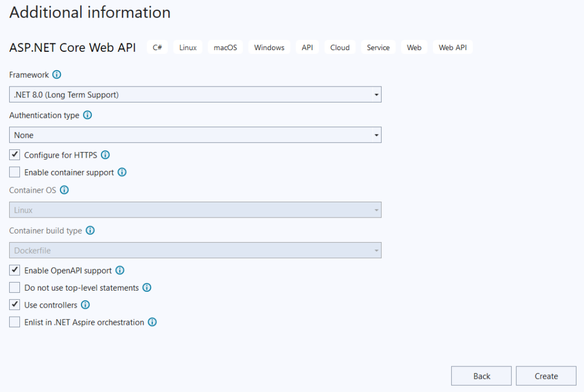Click the Authentication type info icon
Image resolution: width=584 pixels, height=392 pixels.
87,115
